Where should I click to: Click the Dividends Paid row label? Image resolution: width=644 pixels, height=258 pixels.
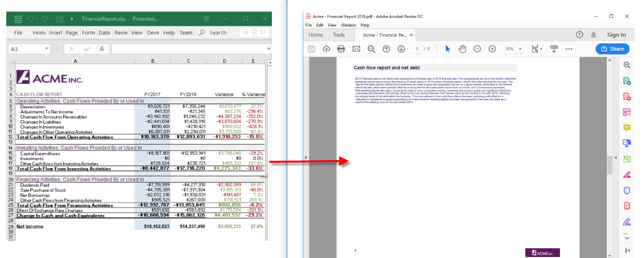35,185
